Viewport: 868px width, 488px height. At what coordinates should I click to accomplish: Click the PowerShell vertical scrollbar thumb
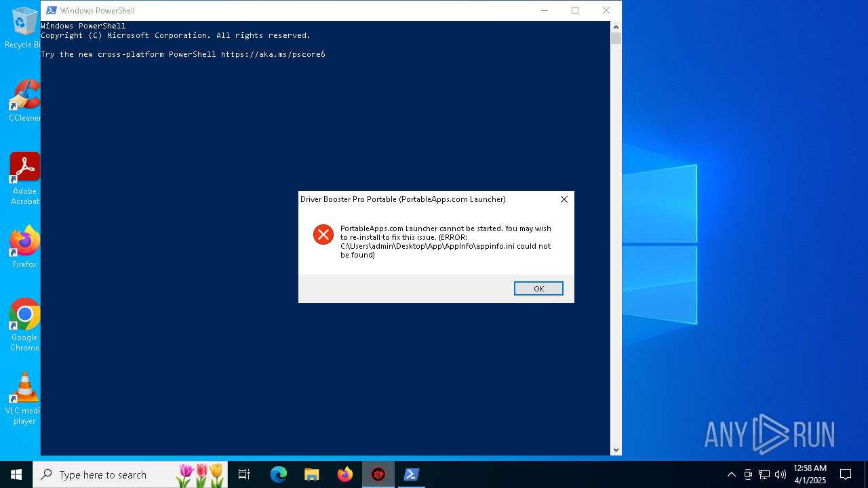point(616,39)
